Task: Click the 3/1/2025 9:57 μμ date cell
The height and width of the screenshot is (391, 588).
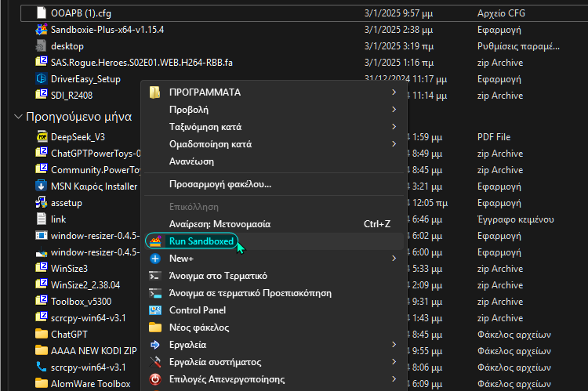Action: [398, 13]
